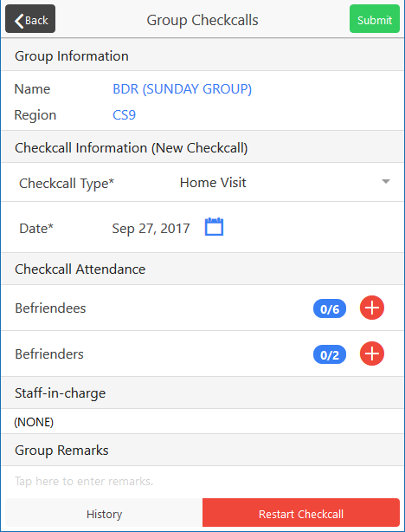
Task: Select the Home Visit checkcall type field
Action: coord(285,183)
